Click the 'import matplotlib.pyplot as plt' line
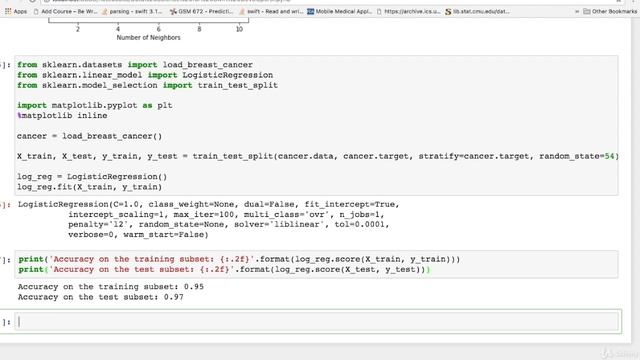 pos(95,106)
